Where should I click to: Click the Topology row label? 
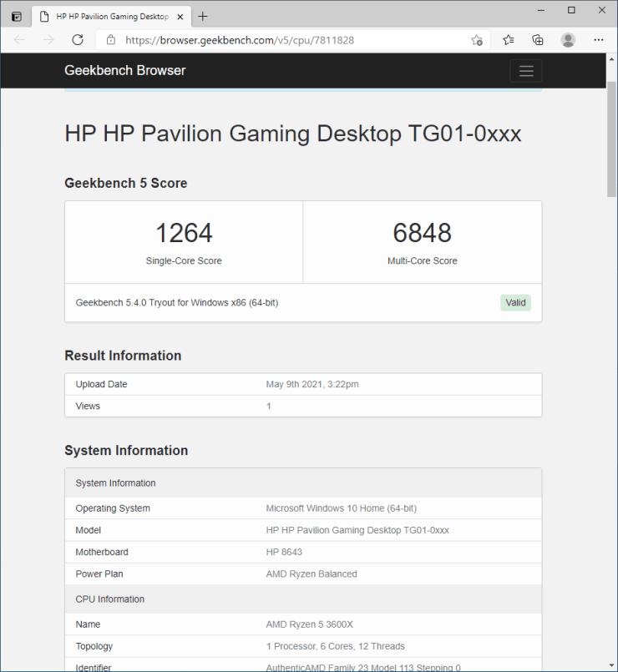tap(94, 646)
